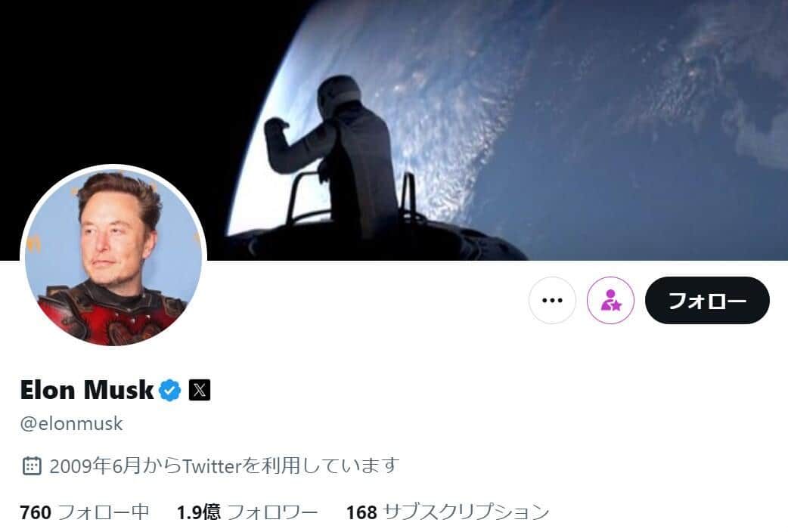This screenshot has width=788, height=532.
Task: Click the 760 following count
Action: (36, 512)
